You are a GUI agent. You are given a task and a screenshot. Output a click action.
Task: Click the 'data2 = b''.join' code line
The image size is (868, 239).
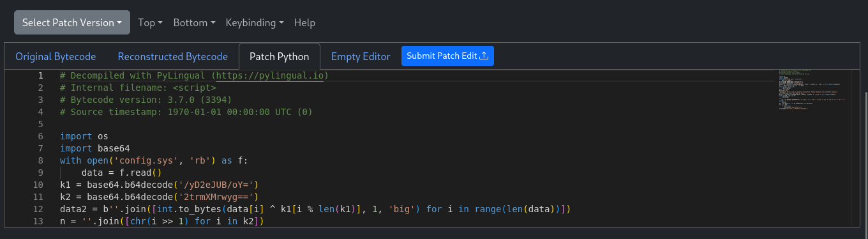click(x=315, y=209)
